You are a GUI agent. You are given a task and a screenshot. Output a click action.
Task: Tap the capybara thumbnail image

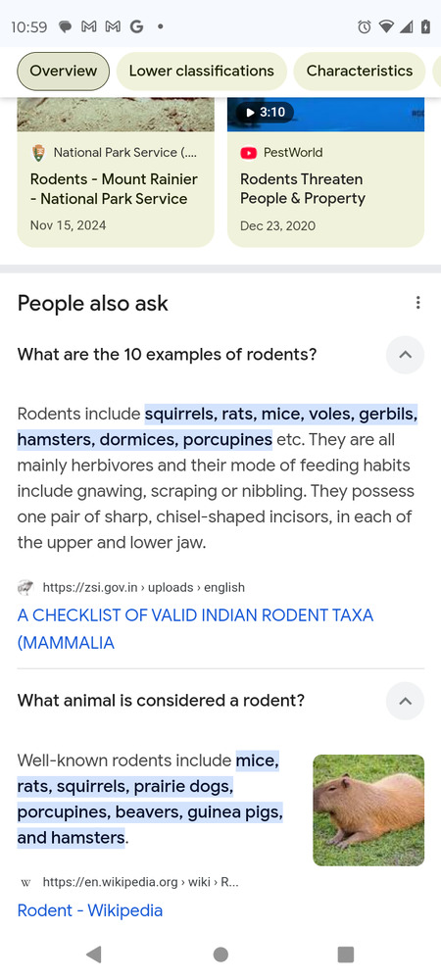(x=368, y=810)
